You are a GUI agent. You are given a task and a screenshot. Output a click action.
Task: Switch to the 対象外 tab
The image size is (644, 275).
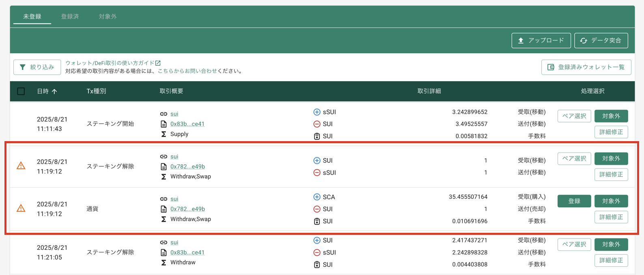pyautogui.click(x=107, y=17)
